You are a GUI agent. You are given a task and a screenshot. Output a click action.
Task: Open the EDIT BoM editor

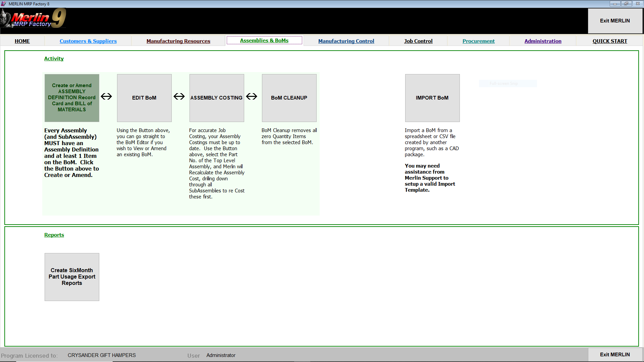[144, 98]
